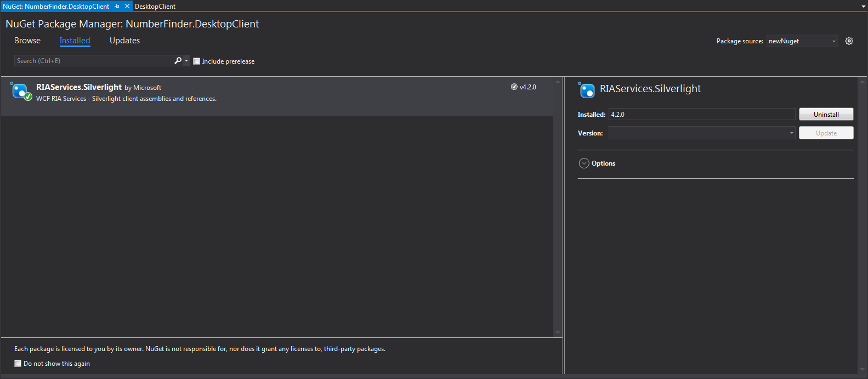The height and width of the screenshot is (379, 868).
Task: Open the Version dropdown
Action: [x=702, y=133]
